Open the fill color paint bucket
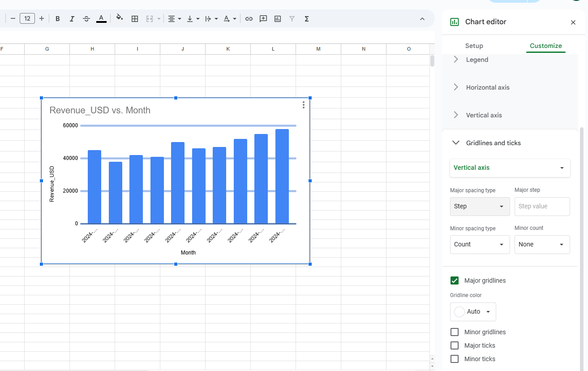Image resolution: width=588 pixels, height=371 pixels. click(x=119, y=18)
